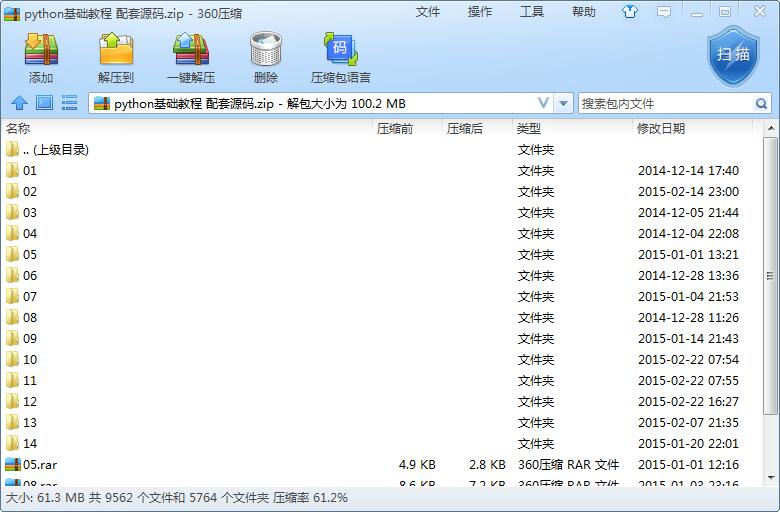Click the search magnifier icon
780x512 pixels.
pos(761,103)
